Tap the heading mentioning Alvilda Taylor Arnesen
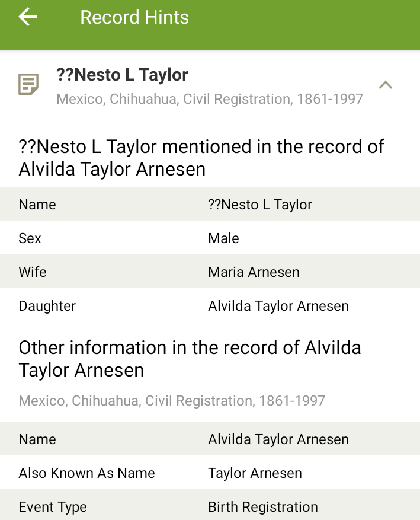This screenshot has width=420, height=520. 201,158
